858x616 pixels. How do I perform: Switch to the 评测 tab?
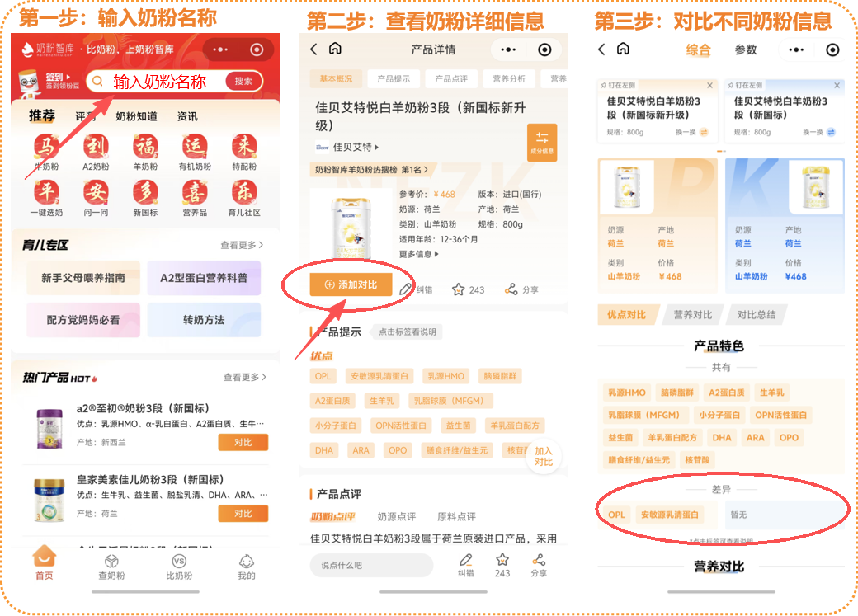(x=85, y=116)
